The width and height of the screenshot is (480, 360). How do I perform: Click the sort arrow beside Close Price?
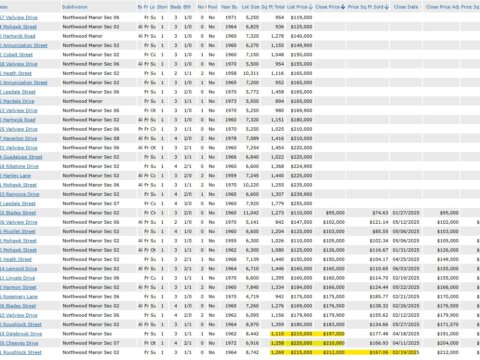click(343, 7)
